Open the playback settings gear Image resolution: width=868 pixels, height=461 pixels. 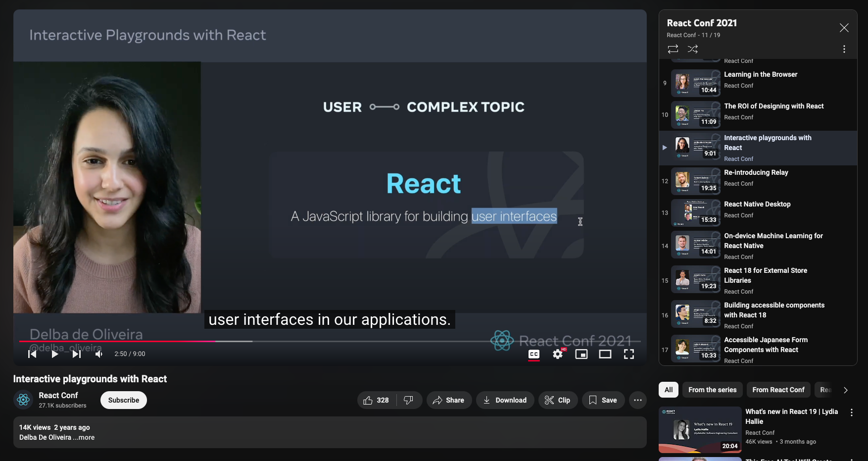558,354
